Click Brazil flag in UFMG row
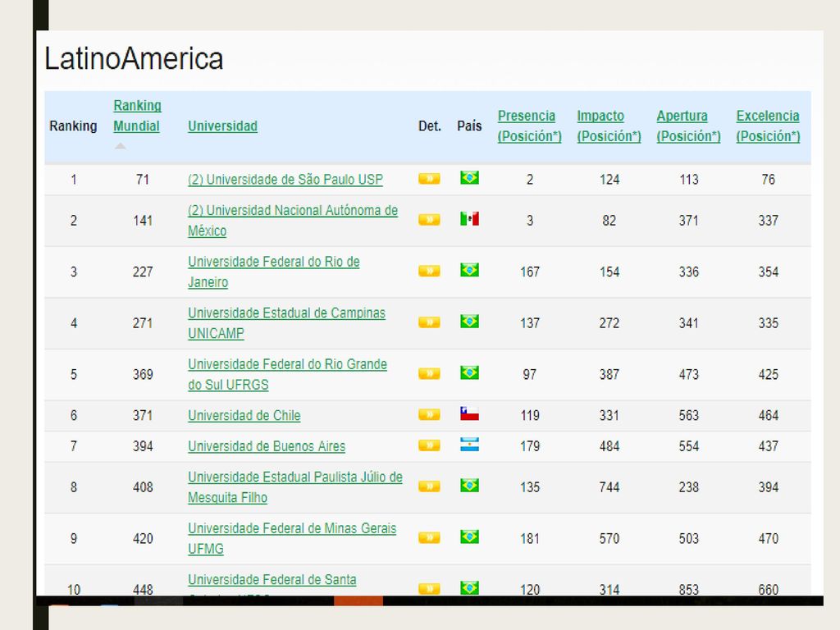Image resolution: width=840 pixels, height=630 pixels. tap(469, 536)
